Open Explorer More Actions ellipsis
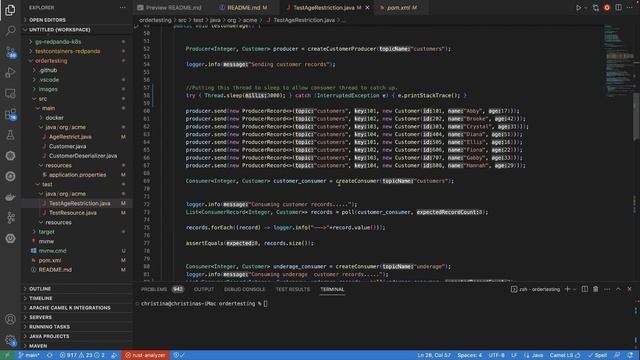The image size is (640, 360). pos(122,8)
